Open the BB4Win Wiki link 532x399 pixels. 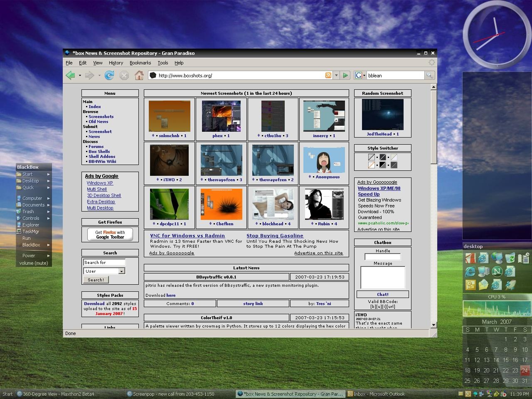[102, 161]
